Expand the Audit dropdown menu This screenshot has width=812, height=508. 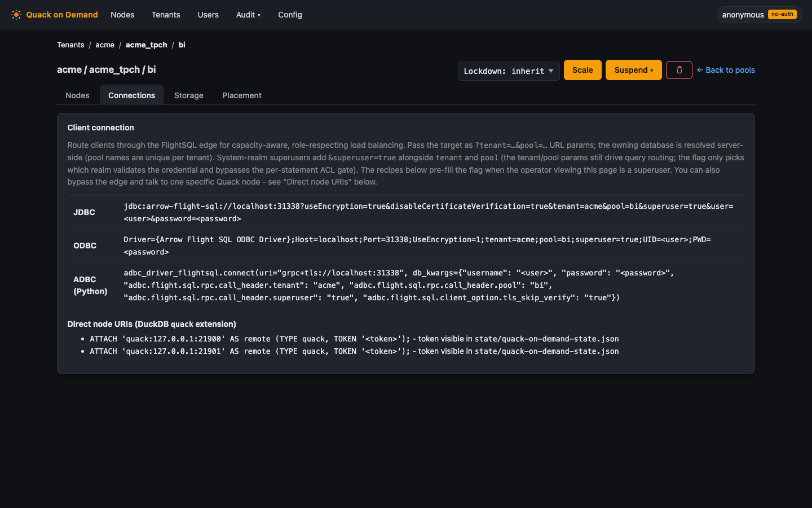coord(248,15)
